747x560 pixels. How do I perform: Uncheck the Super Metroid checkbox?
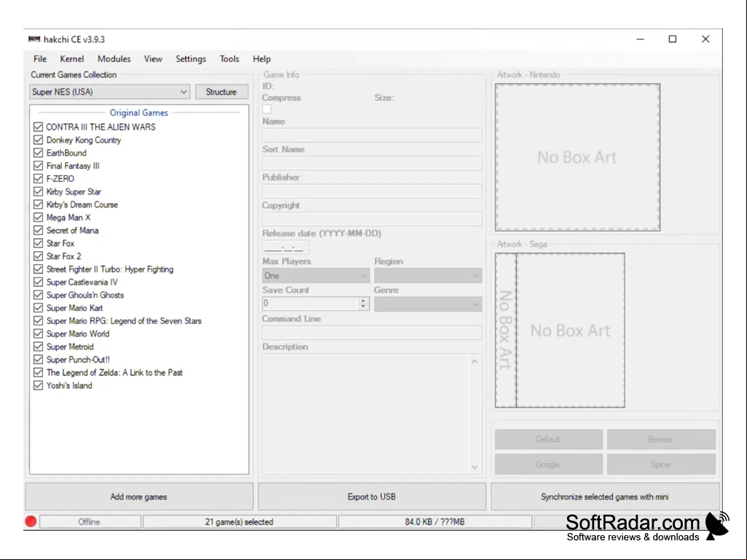[x=39, y=347]
